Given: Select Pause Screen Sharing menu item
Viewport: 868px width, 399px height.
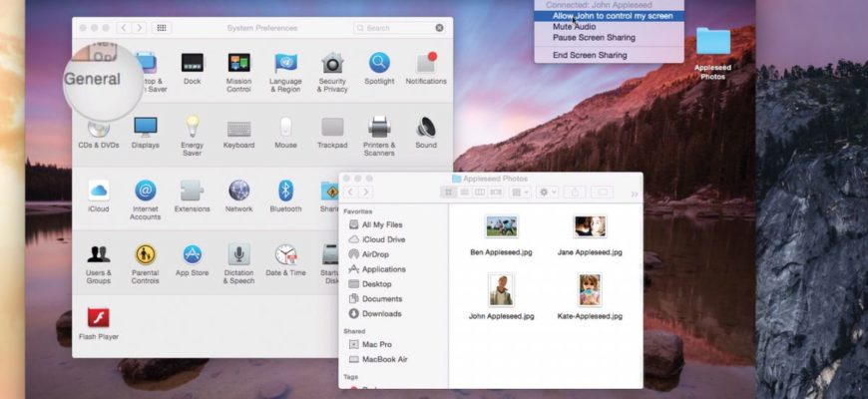Looking at the screenshot, I should point(593,38).
